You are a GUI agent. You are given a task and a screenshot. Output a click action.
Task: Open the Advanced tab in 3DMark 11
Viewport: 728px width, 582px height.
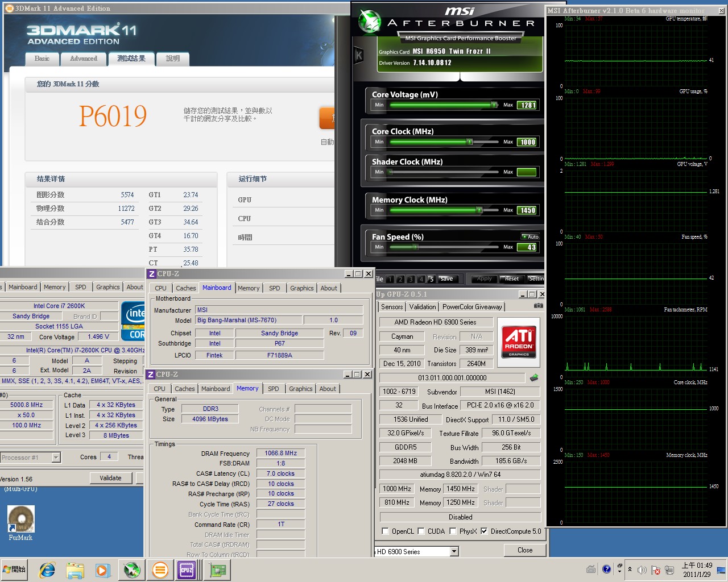(x=84, y=59)
